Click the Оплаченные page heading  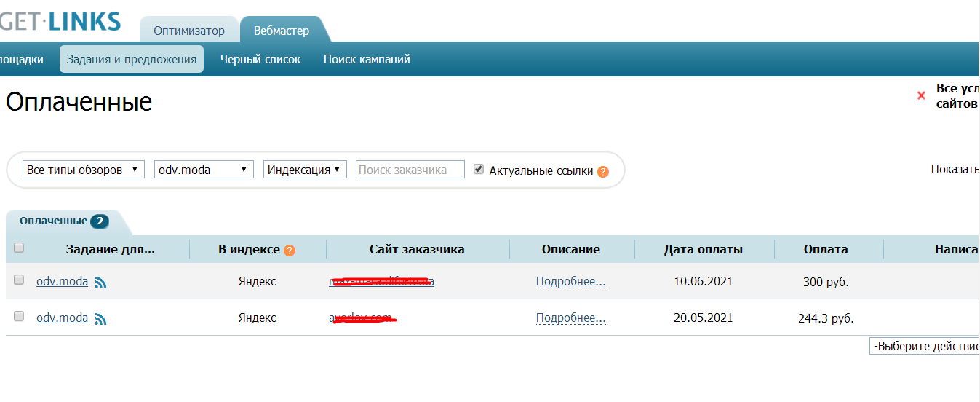pos(79,102)
